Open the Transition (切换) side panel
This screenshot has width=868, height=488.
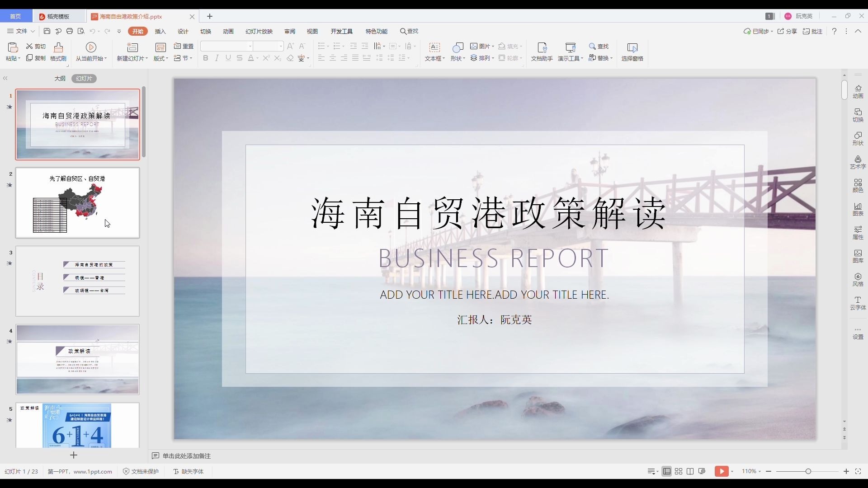[858, 115]
